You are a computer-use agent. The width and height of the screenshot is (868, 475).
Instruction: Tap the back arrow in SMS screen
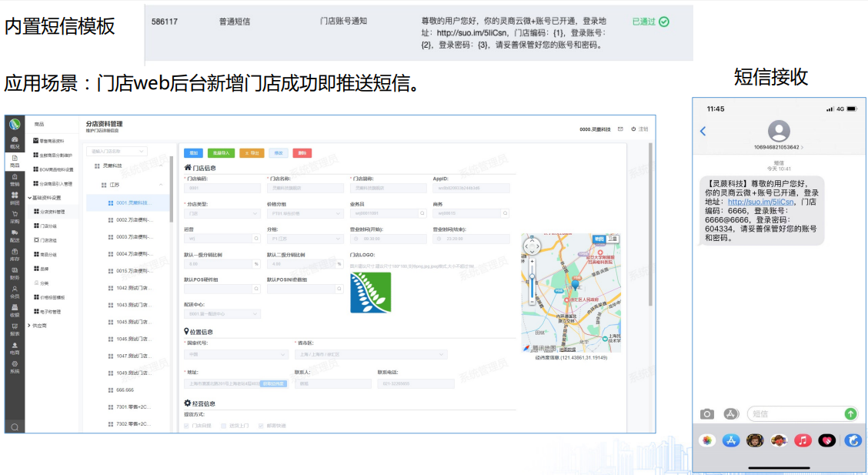click(703, 132)
